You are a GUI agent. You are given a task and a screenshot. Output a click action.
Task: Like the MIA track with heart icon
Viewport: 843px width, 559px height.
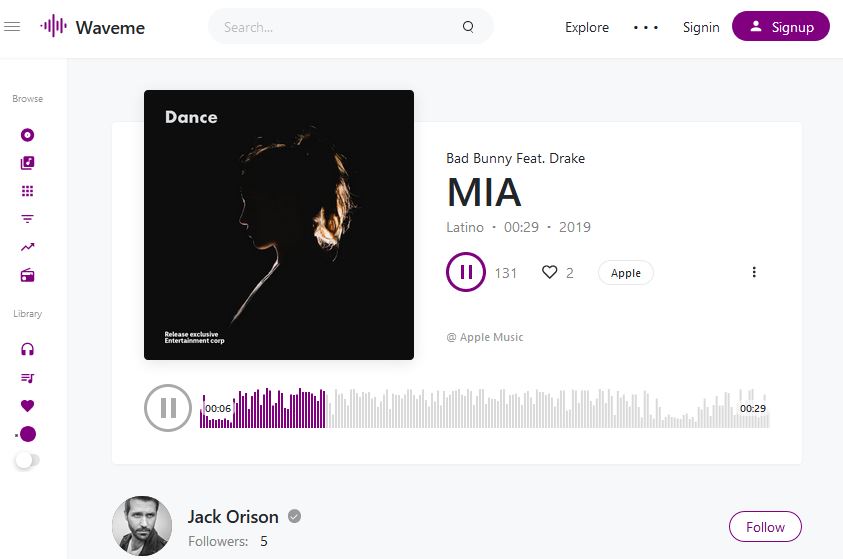point(549,273)
